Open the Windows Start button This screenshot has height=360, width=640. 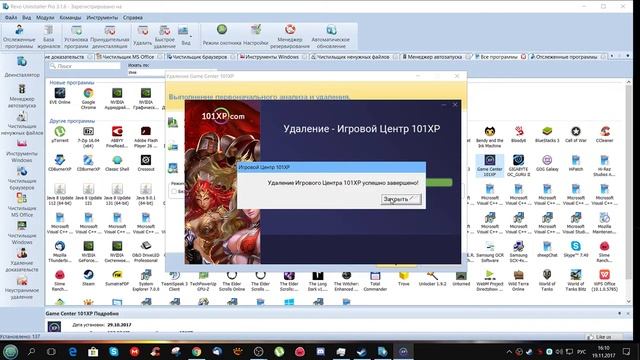(x=11, y=351)
